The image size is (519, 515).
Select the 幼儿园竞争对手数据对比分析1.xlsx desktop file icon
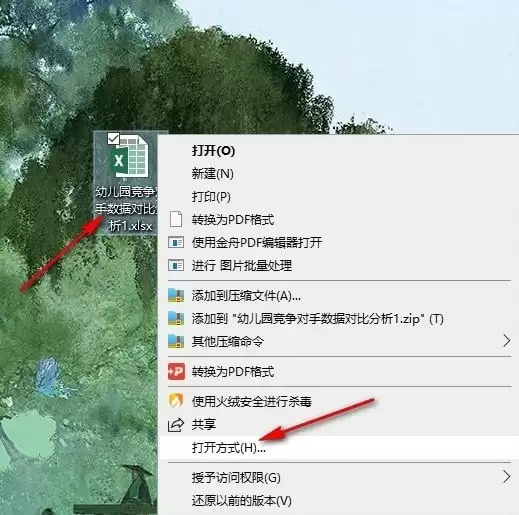point(130,156)
